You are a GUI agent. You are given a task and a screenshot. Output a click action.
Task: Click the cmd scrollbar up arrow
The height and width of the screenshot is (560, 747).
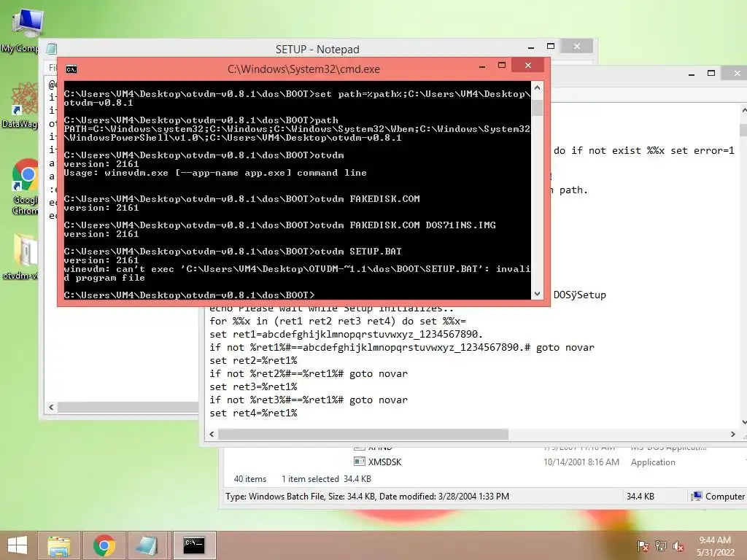pos(538,88)
